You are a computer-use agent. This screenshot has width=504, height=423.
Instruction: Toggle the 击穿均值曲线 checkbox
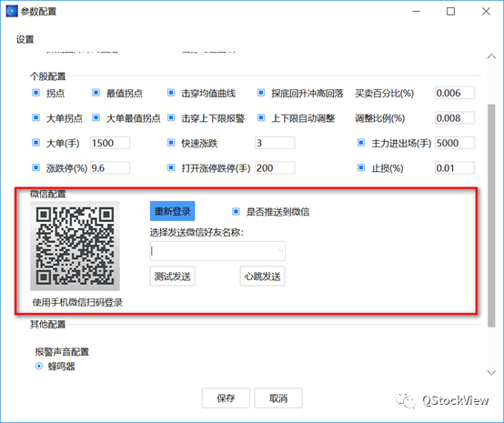click(x=171, y=93)
